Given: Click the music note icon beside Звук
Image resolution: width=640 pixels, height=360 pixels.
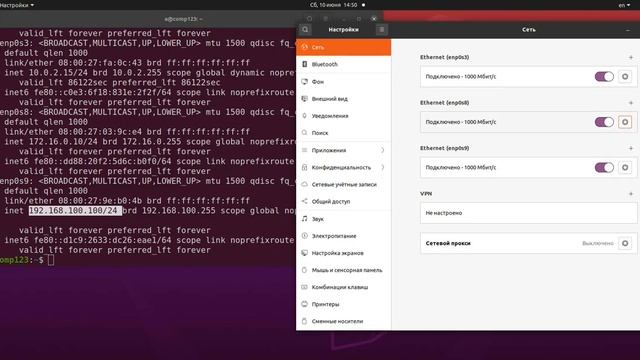Looking at the screenshot, I should pos(304,219).
